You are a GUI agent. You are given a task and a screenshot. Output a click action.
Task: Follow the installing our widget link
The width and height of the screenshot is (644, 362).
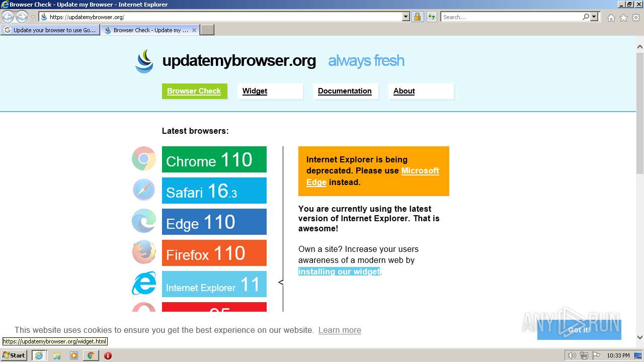339,271
